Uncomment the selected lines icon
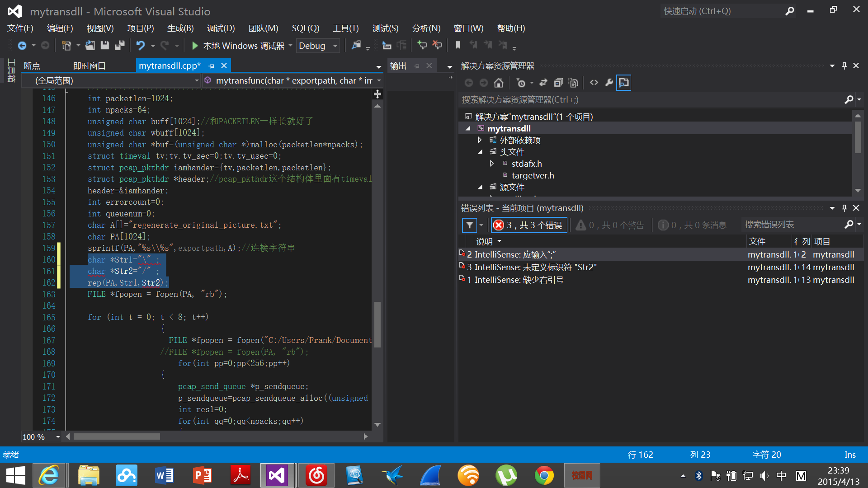Viewport: 868px width, 488px height. click(437, 45)
